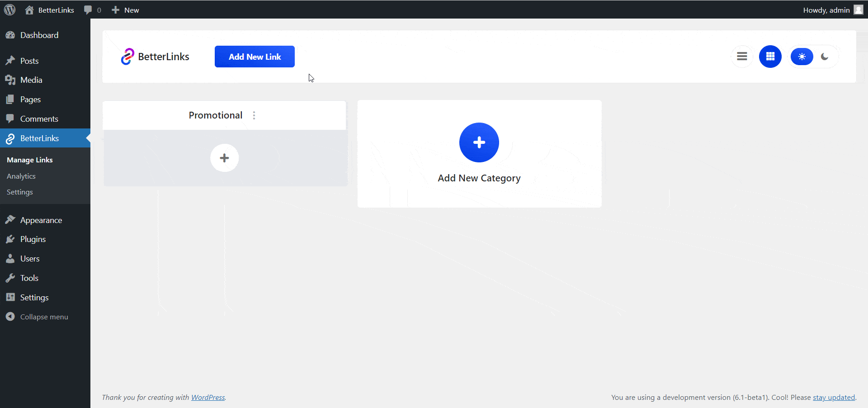Open the WordPress link in the footer
The width and height of the screenshot is (868, 408).
point(208,397)
